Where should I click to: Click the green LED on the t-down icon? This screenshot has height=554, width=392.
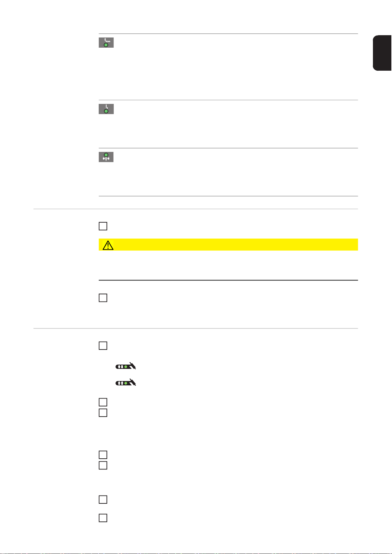[106, 45]
